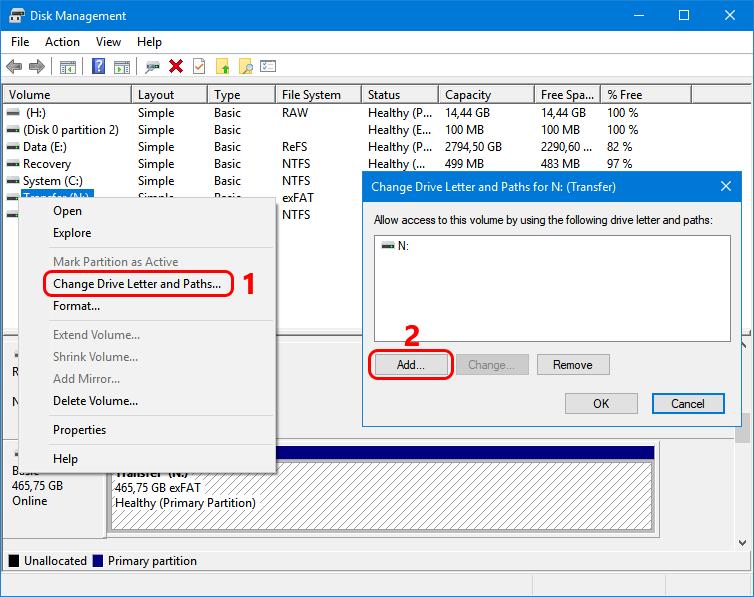Open the Action menu
The height and width of the screenshot is (597, 754).
pyautogui.click(x=63, y=42)
